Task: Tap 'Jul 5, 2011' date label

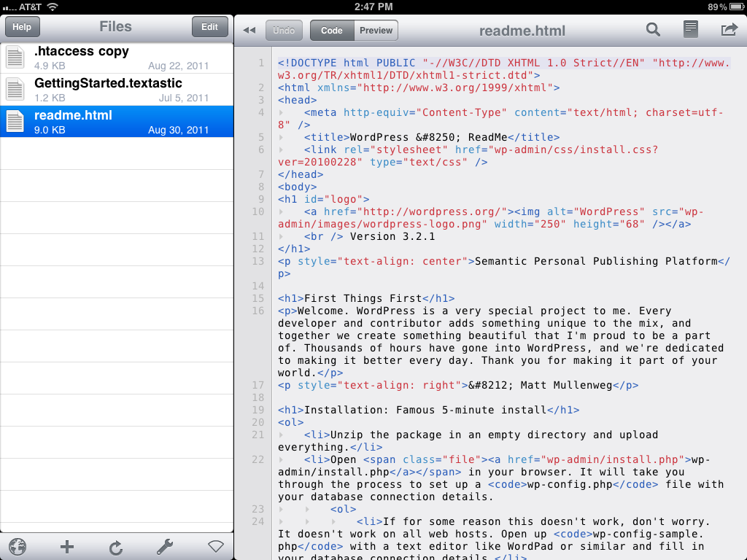Action: click(184, 98)
